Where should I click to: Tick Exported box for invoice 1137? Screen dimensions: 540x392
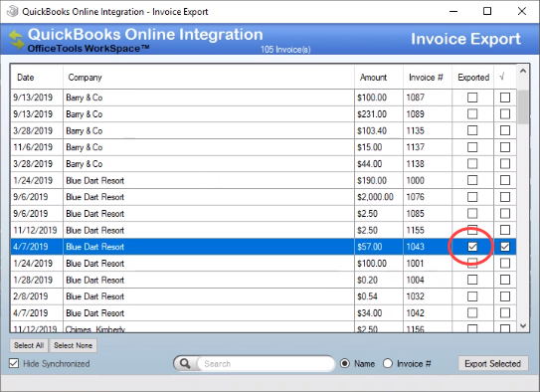[x=472, y=147]
